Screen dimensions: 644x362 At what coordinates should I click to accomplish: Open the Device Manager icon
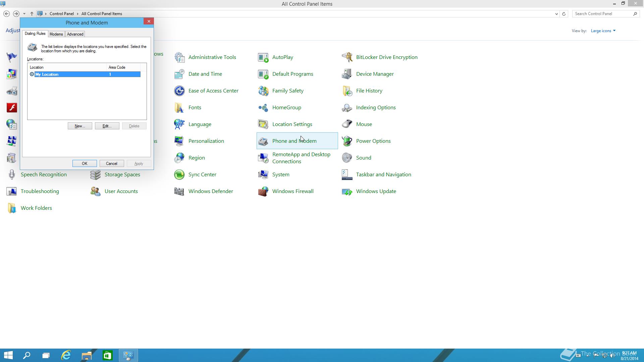347,74
